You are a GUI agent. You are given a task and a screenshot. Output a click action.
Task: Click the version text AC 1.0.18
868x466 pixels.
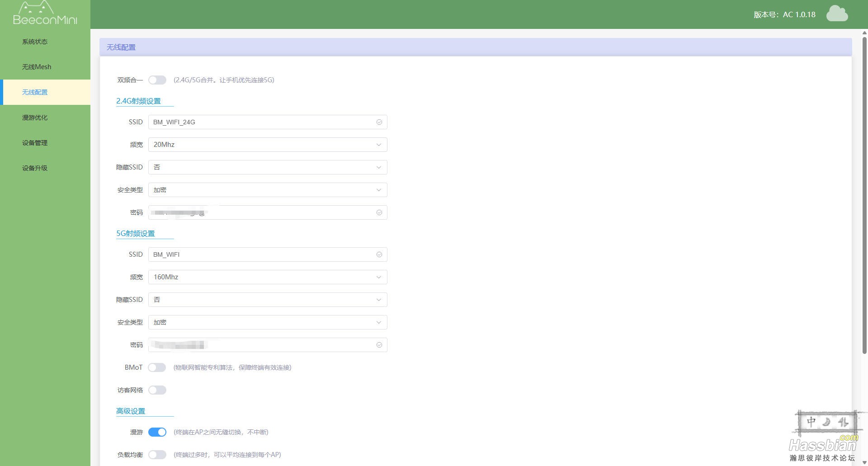(x=799, y=14)
